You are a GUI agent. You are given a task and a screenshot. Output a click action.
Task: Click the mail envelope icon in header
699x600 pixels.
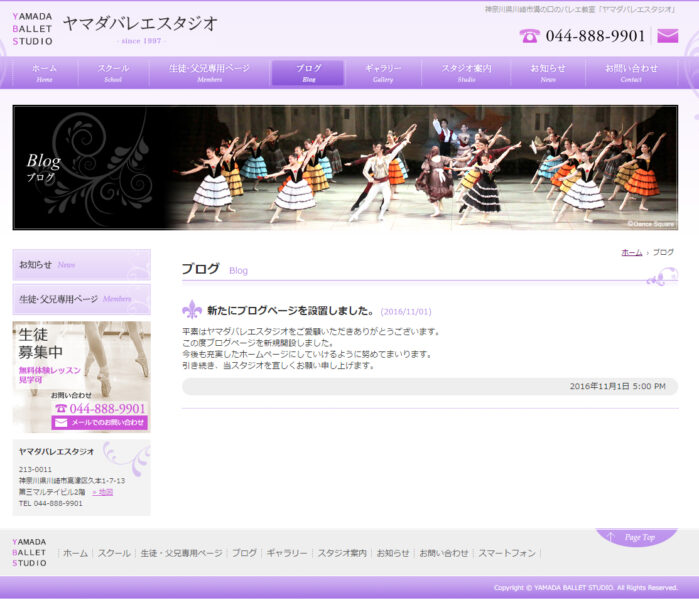point(667,36)
